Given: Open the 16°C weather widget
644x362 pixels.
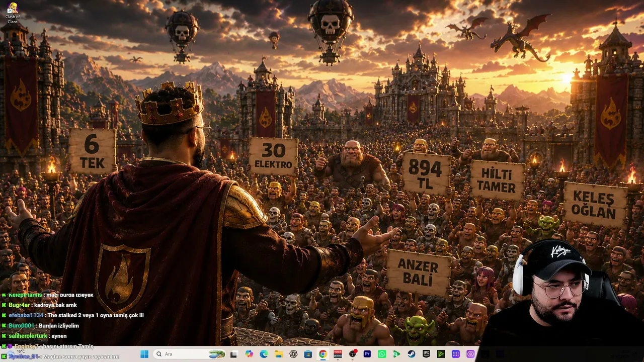Looking at the screenshot, I should (x=20, y=354).
